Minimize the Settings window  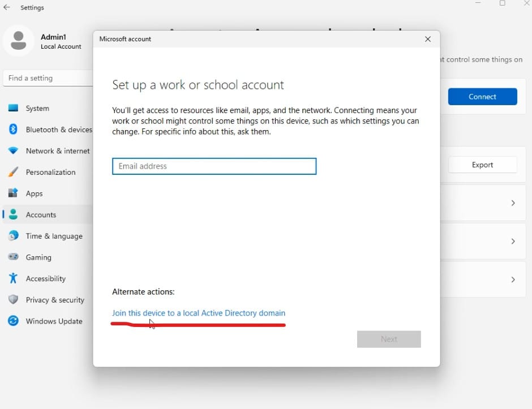(478, 3)
